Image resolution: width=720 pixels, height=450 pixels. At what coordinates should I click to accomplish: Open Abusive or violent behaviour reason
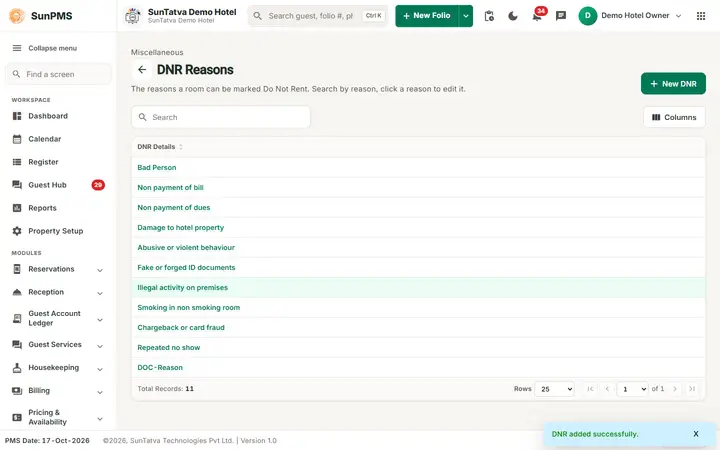[186, 248]
